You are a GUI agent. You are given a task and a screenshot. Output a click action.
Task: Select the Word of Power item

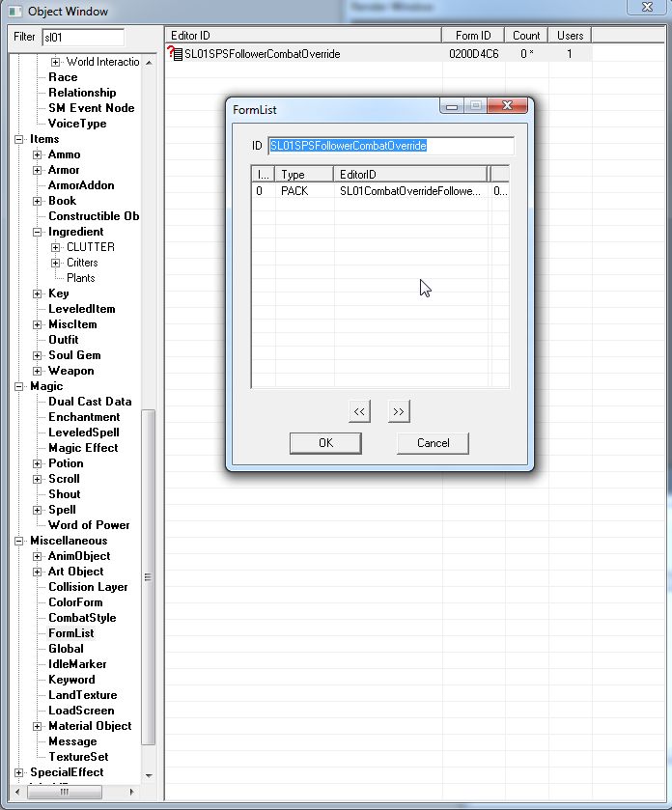click(89, 525)
